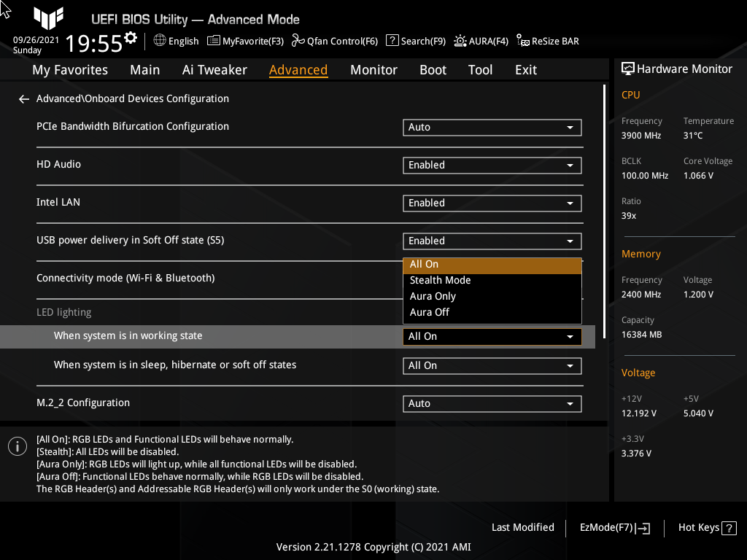Viewport: 747px width, 560px height.
Task: Open the ReSize BAR option
Action: (x=547, y=41)
